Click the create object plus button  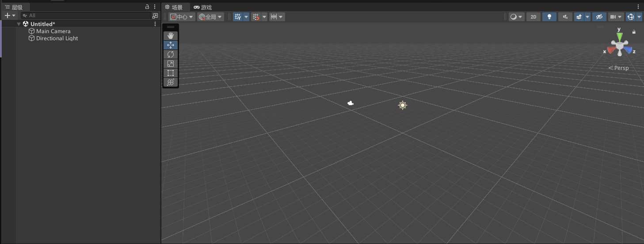[x=7, y=15]
